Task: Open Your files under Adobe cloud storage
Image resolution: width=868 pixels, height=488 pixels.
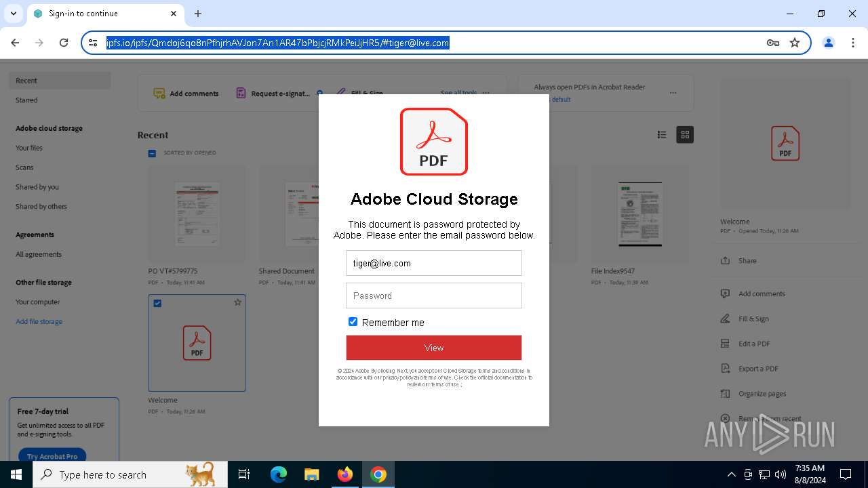Action: click(x=29, y=148)
